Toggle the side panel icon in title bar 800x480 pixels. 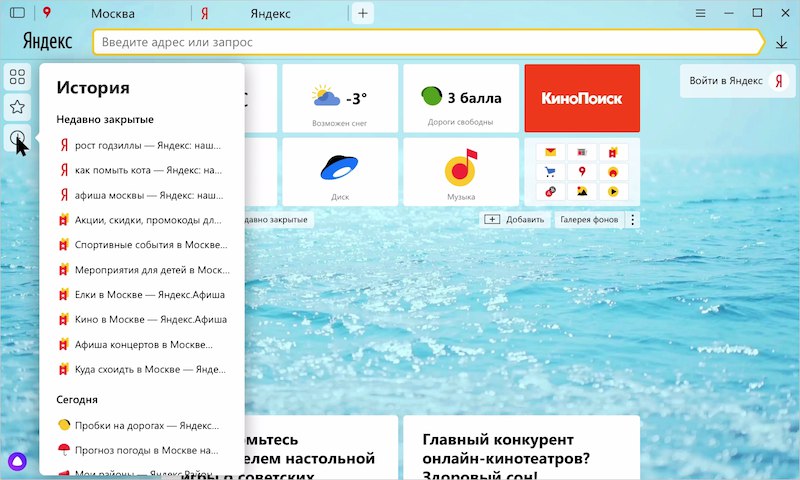pyautogui.click(x=17, y=13)
